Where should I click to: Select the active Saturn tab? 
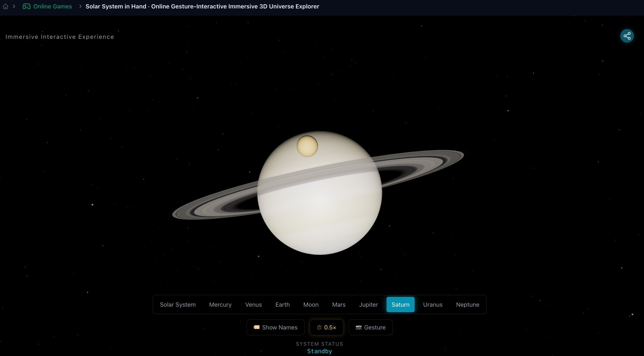[x=400, y=305]
